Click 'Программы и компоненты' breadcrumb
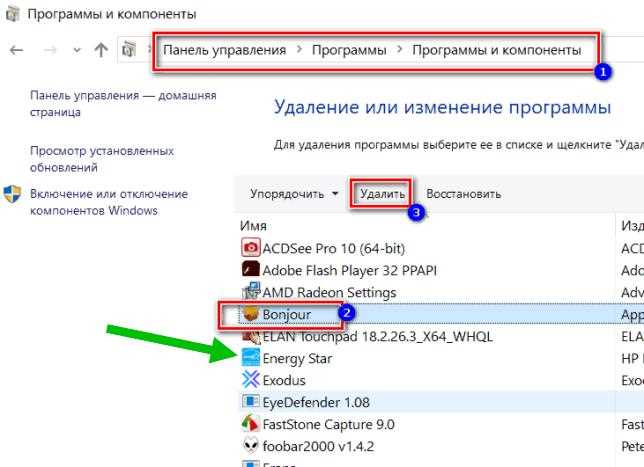 (x=497, y=50)
